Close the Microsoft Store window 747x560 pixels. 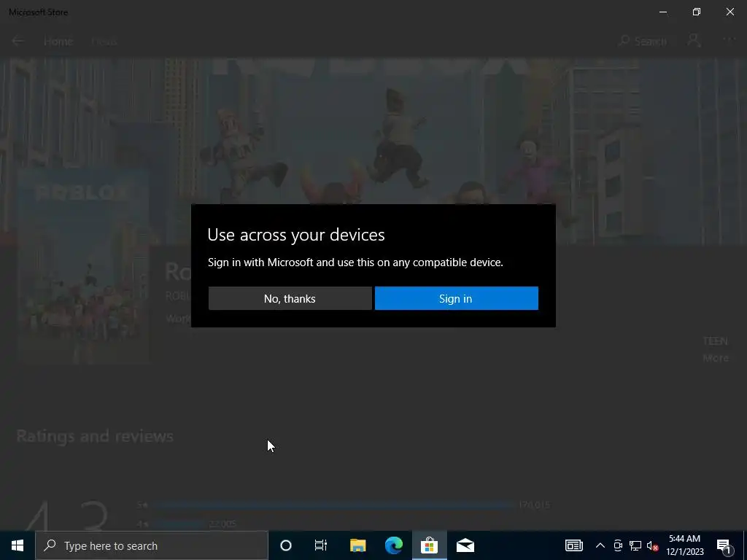coord(729,12)
